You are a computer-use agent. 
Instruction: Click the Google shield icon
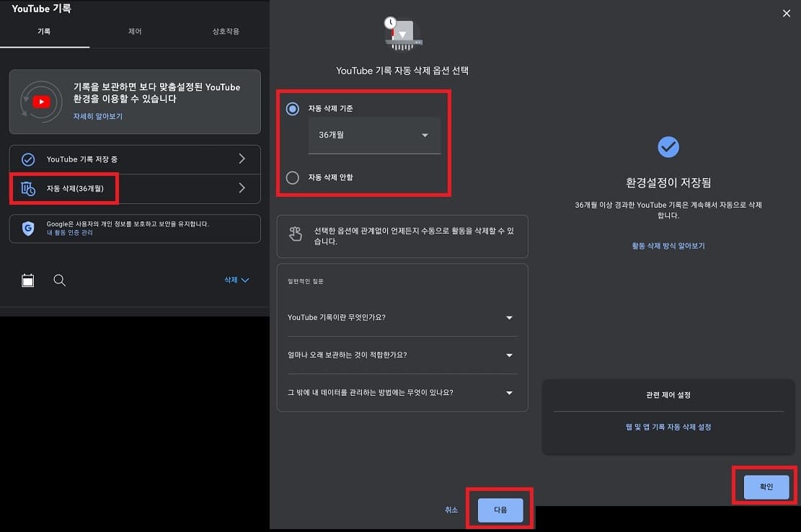28,229
